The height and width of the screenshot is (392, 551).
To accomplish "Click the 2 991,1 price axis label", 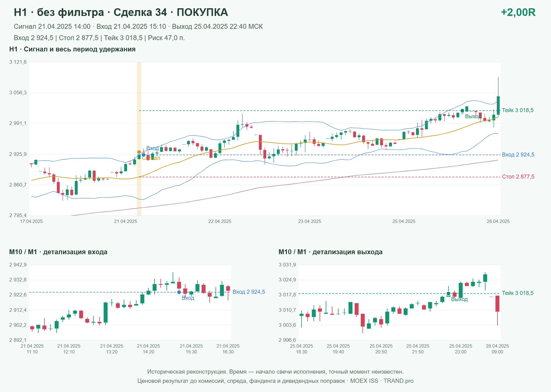I will 18,123.
